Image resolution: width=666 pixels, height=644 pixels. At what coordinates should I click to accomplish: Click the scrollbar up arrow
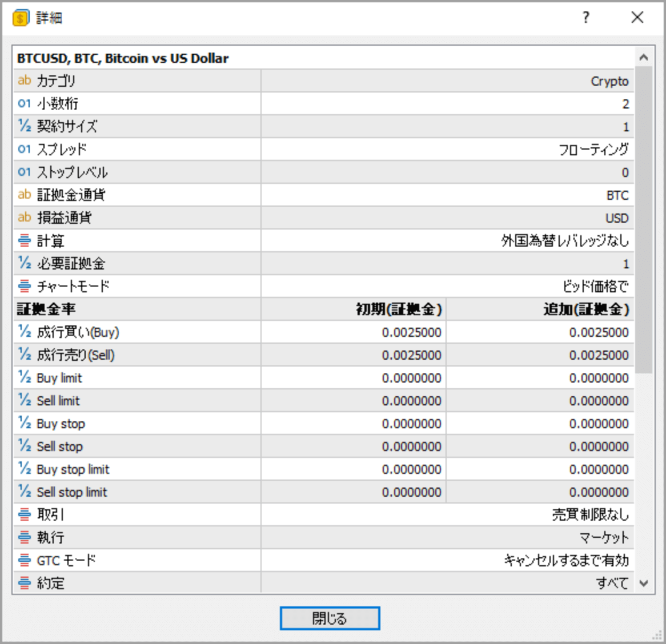(x=644, y=57)
